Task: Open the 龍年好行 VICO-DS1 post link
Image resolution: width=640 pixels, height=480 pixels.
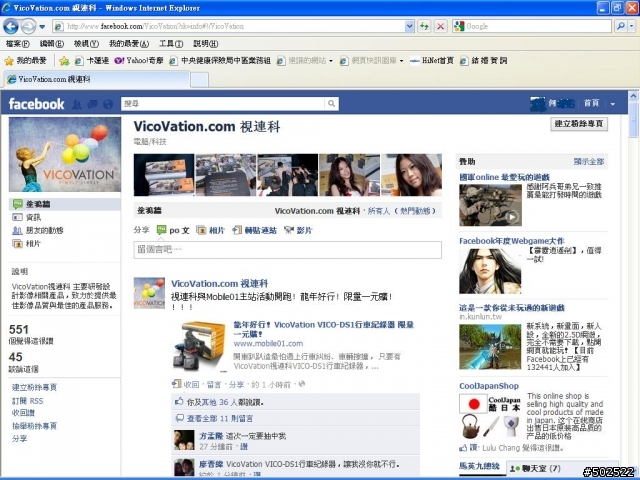Action: coord(324,329)
